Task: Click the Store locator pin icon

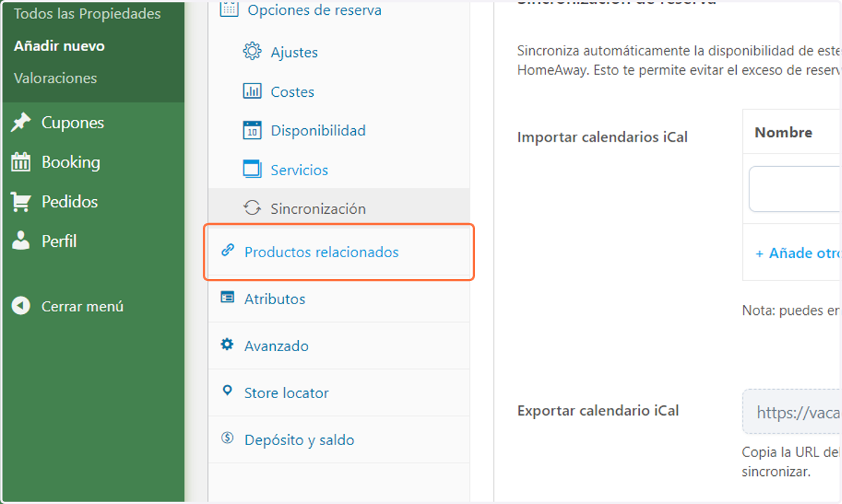Action: 227,390
